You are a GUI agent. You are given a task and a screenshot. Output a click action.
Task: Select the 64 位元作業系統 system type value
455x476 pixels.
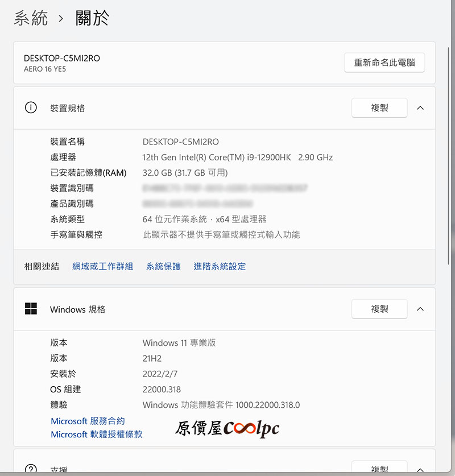204,219
